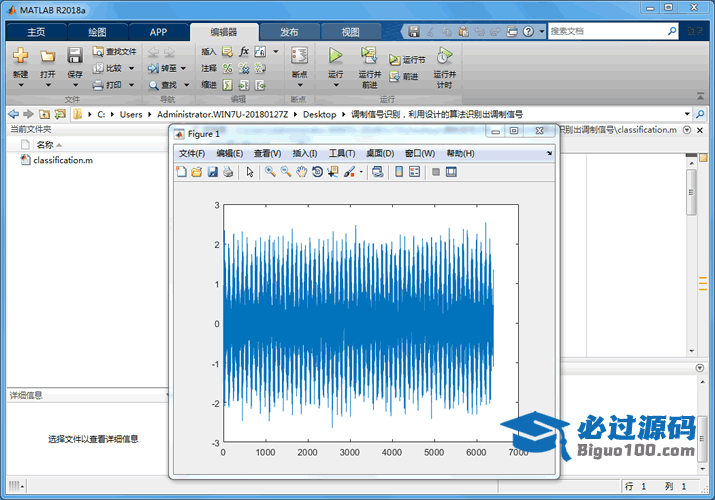Image resolution: width=715 pixels, height=500 pixels.
Task: Toggle the Insert Legend button
Action: (414, 172)
